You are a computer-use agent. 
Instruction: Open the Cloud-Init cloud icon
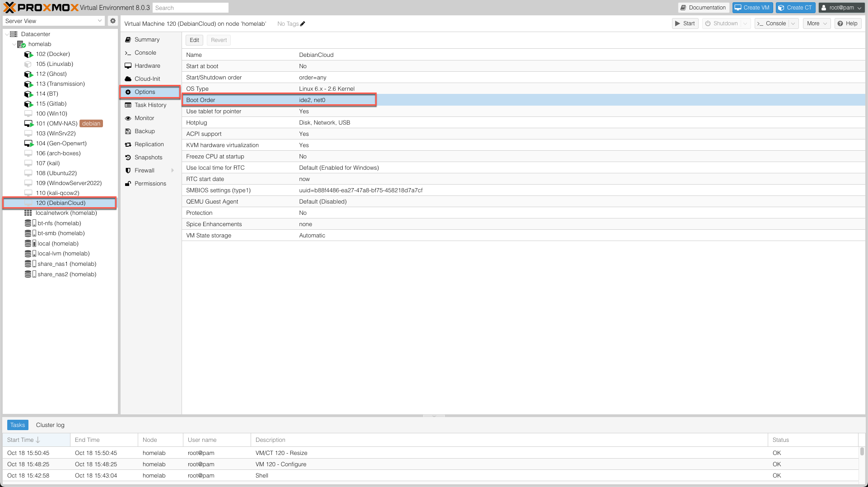[128, 79]
